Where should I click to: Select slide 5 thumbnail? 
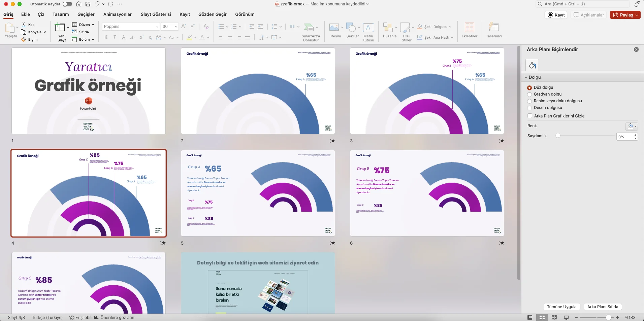coord(258,193)
